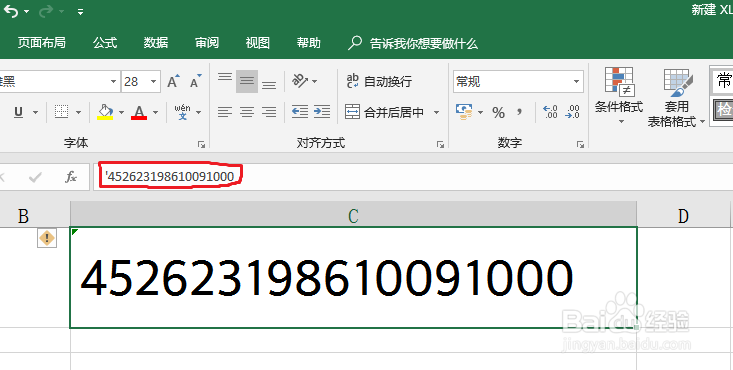Apply red font color
Screen dimensions: 733x370
pos(139,112)
